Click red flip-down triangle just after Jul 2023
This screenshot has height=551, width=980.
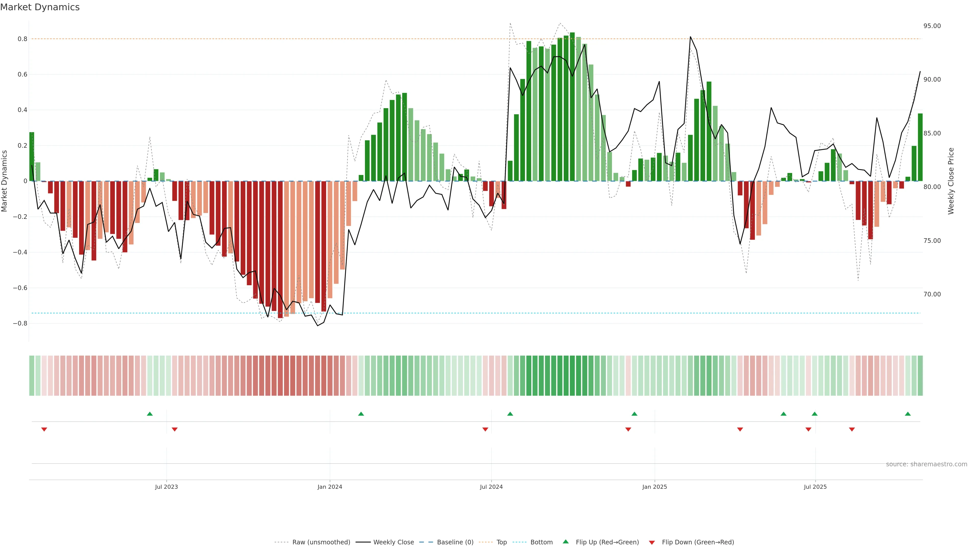tap(175, 429)
